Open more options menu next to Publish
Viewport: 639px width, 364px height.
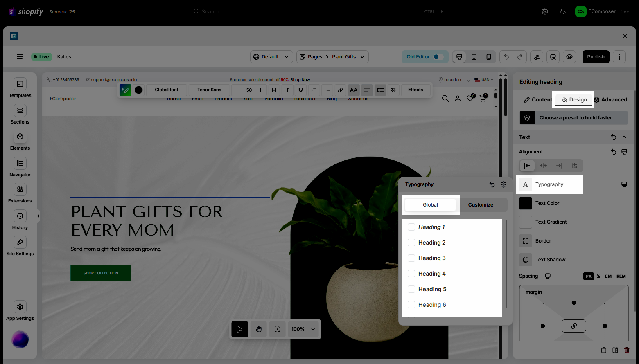619,57
